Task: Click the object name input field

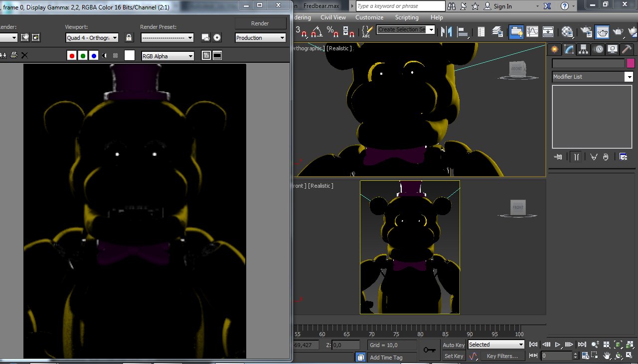Action: coord(588,63)
